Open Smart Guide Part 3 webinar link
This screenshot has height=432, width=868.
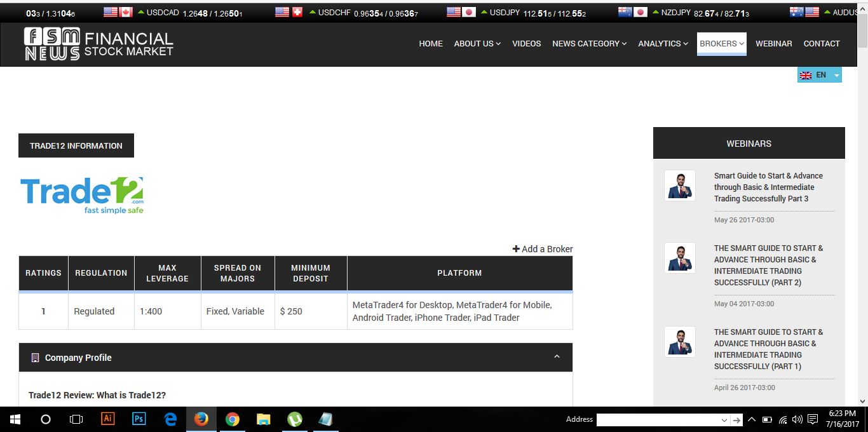pyautogui.click(x=768, y=187)
